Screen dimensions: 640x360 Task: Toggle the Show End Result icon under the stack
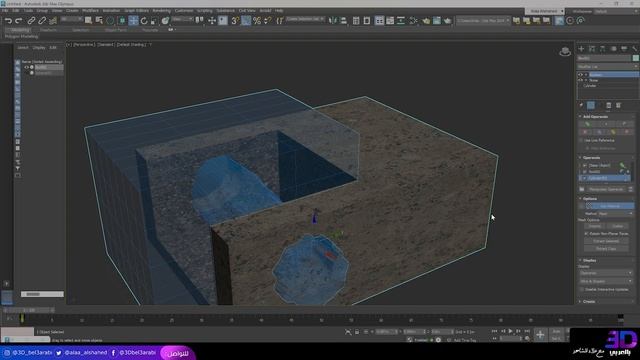coord(591,105)
